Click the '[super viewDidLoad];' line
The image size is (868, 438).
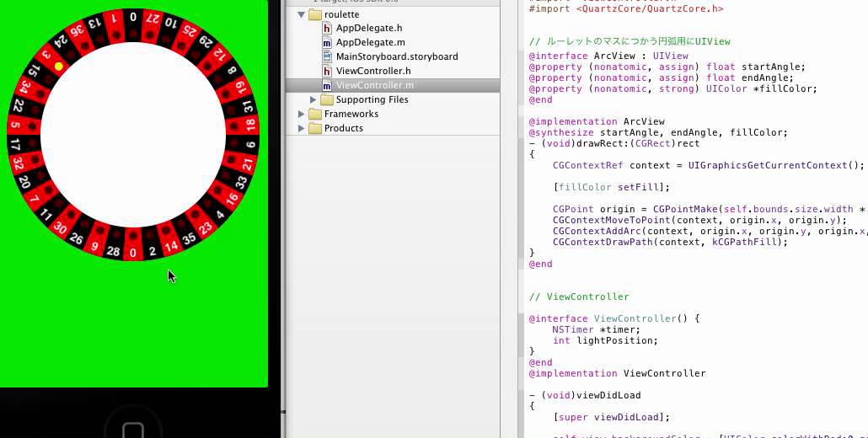coord(611,418)
